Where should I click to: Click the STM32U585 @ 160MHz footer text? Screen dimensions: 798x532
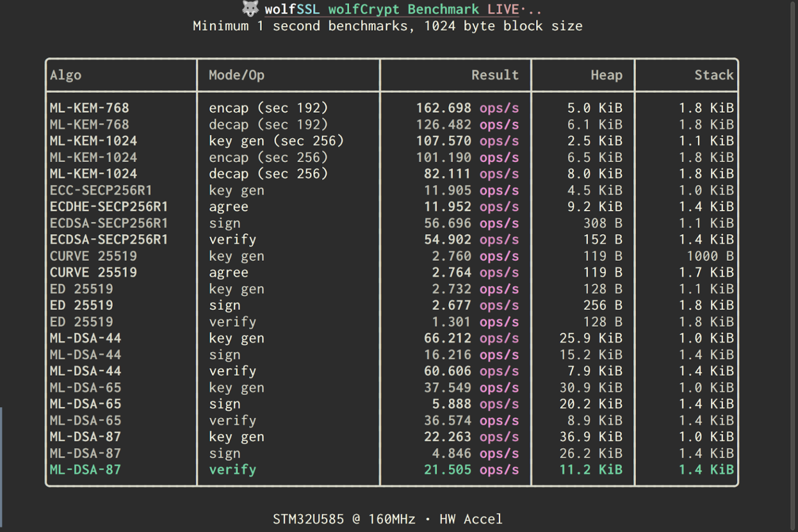344,518
